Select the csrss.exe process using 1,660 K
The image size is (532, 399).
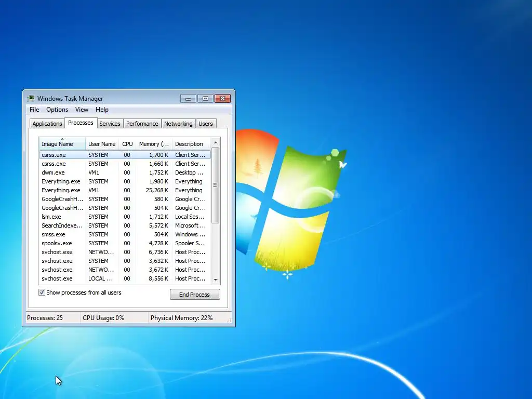pos(125,164)
